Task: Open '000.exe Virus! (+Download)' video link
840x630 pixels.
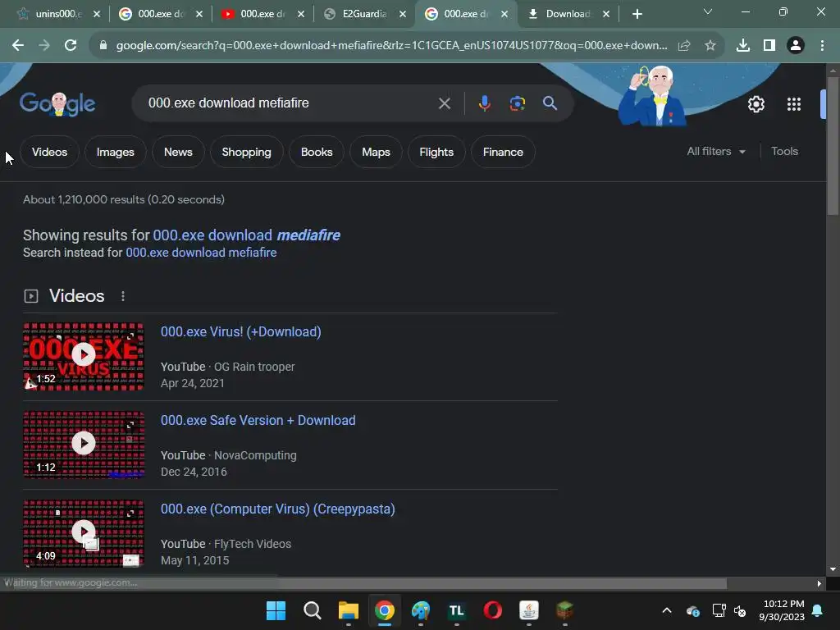Action: [241, 331]
